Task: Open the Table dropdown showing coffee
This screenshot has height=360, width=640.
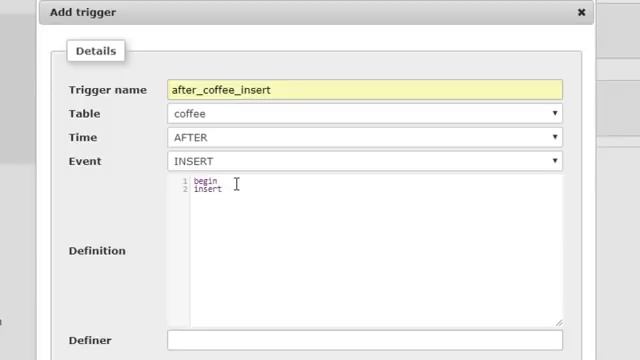Action: click(364, 113)
